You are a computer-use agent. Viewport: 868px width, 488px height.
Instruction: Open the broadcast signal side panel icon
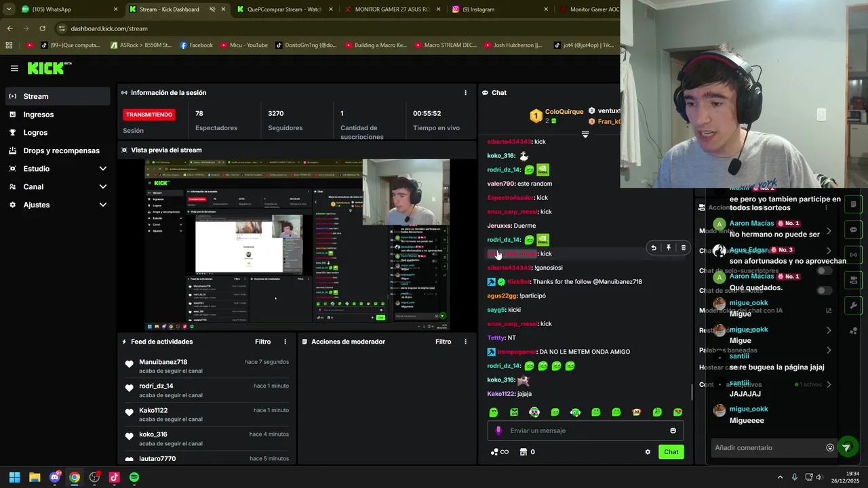coord(853,255)
